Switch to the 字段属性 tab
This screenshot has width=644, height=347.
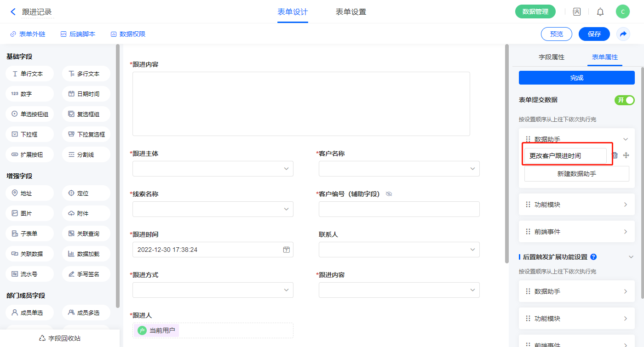tap(551, 57)
